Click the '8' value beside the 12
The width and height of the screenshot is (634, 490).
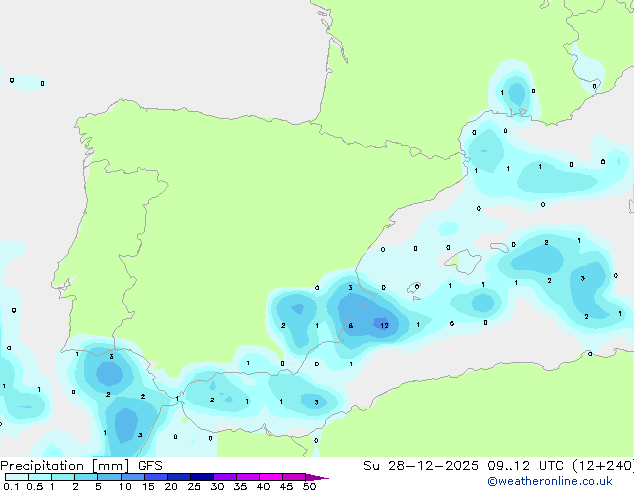coord(351,325)
